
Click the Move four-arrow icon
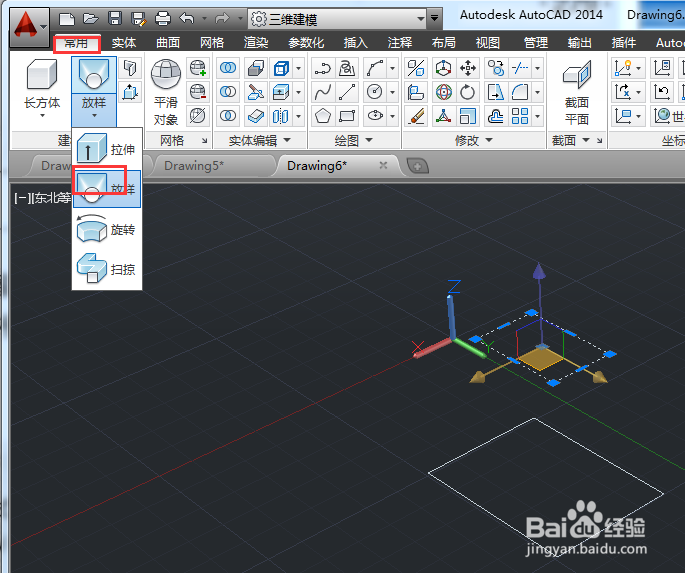(x=468, y=68)
